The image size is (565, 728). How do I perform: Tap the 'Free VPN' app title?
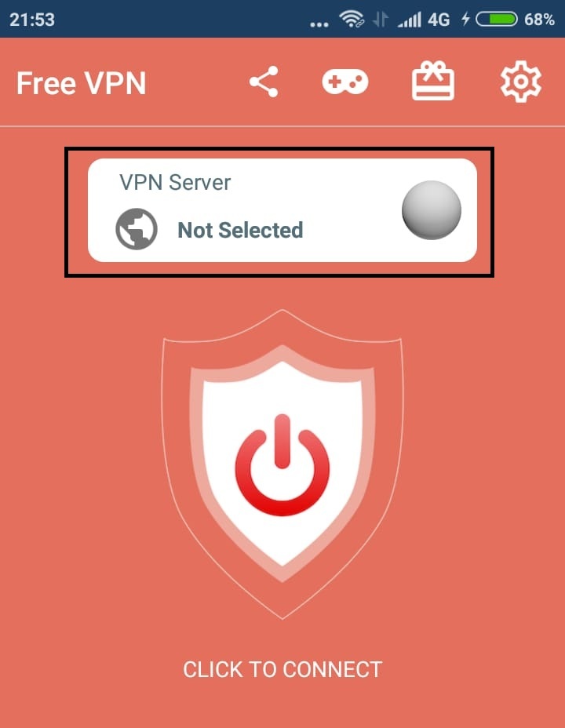tap(82, 83)
